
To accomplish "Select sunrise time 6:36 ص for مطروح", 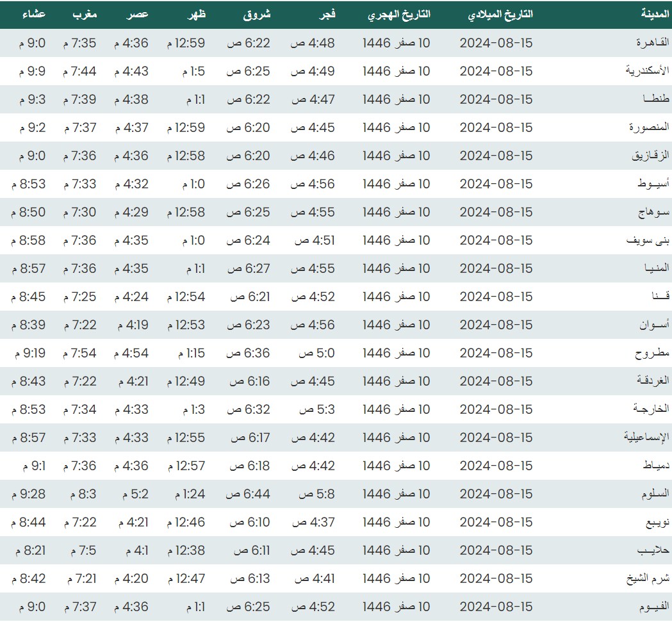I will coord(249,353).
